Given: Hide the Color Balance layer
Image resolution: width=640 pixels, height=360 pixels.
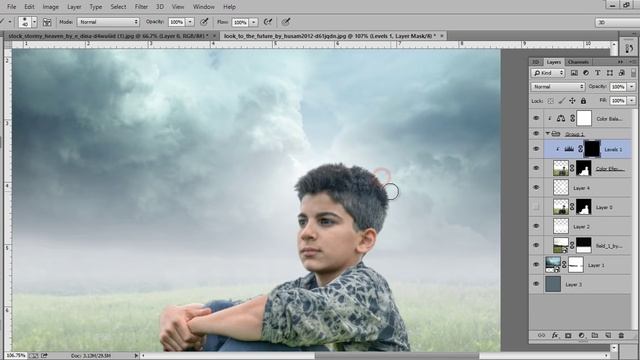Looking at the screenshot, I should [536, 118].
